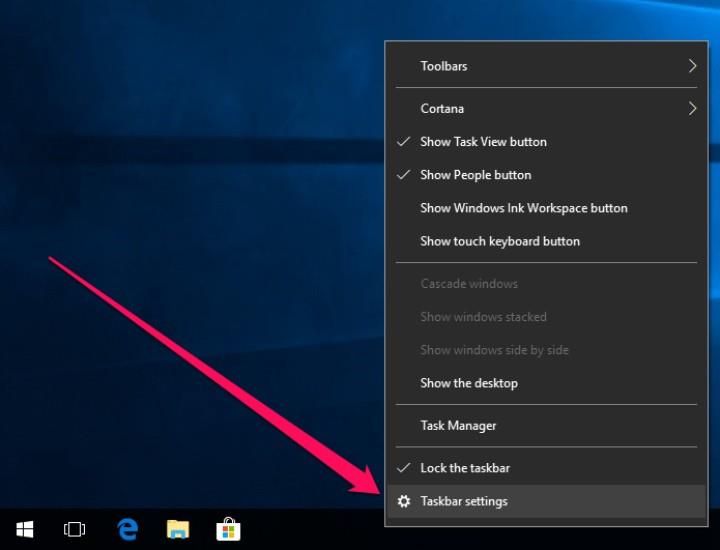Open the Microsoft Store taskbar icon

pyautogui.click(x=228, y=529)
